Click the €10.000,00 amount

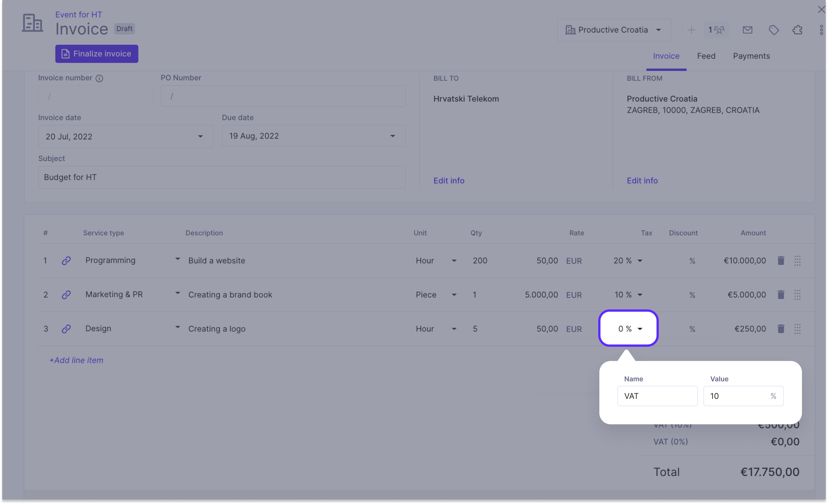click(745, 260)
